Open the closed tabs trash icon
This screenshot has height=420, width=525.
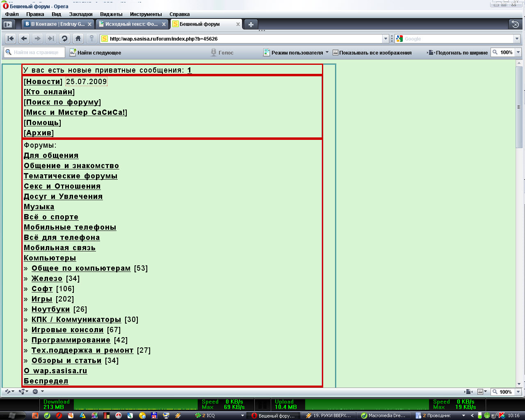click(x=516, y=24)
